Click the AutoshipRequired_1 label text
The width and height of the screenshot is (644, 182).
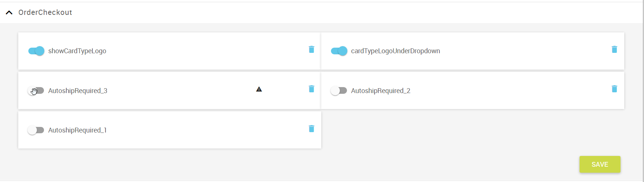point(77,130)
